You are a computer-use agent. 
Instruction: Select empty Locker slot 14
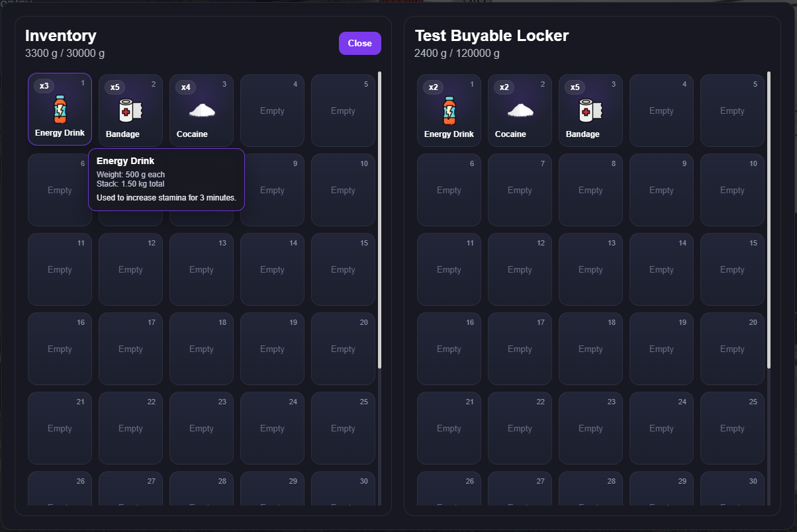click(661, 269)
